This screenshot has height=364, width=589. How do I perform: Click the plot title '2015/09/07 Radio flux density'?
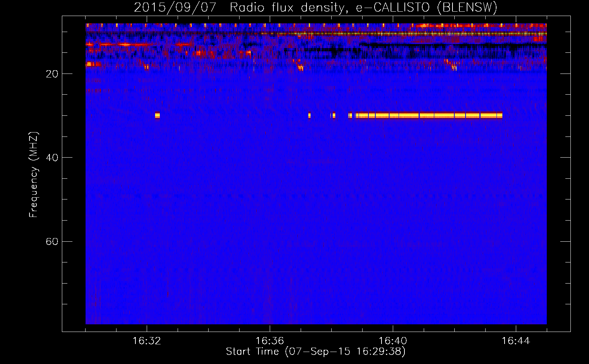(316, 8)
